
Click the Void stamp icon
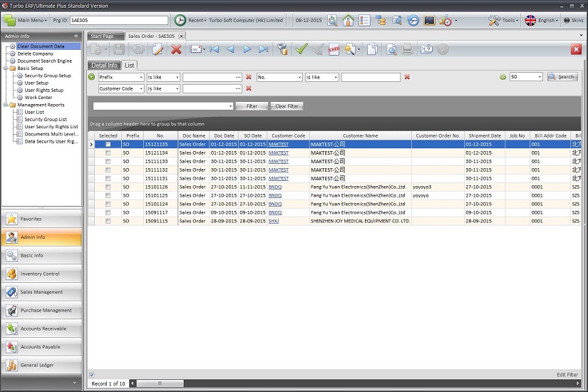click(334, 49)
